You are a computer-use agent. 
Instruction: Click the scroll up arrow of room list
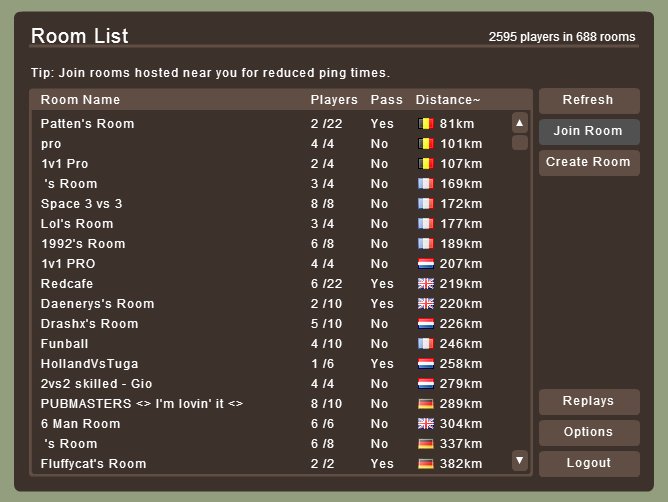[x=520, y=123]
